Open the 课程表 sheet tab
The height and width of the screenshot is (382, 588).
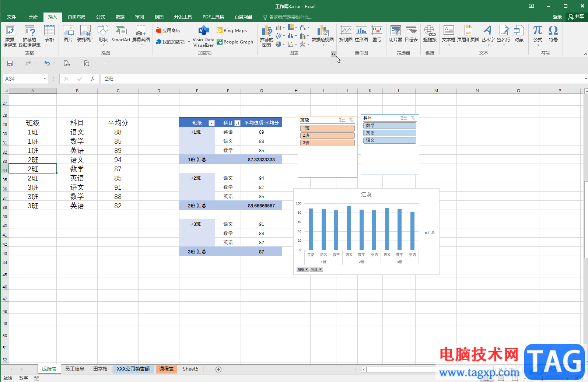[x=167, y=369]
